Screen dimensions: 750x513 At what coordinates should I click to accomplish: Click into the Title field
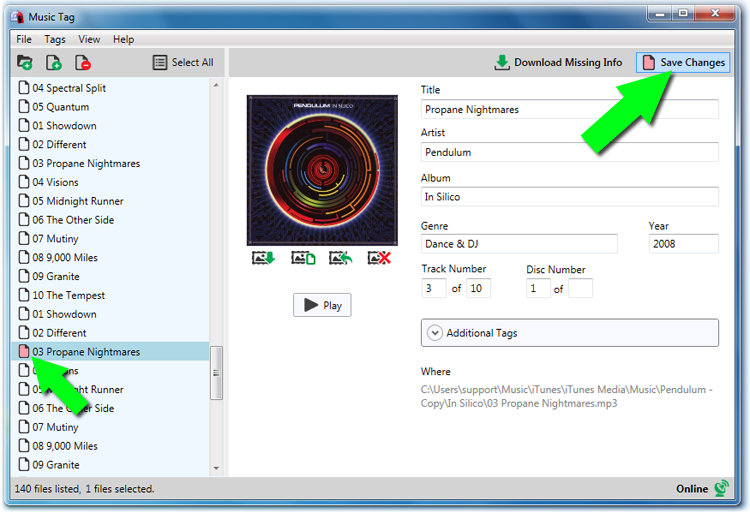570,109
